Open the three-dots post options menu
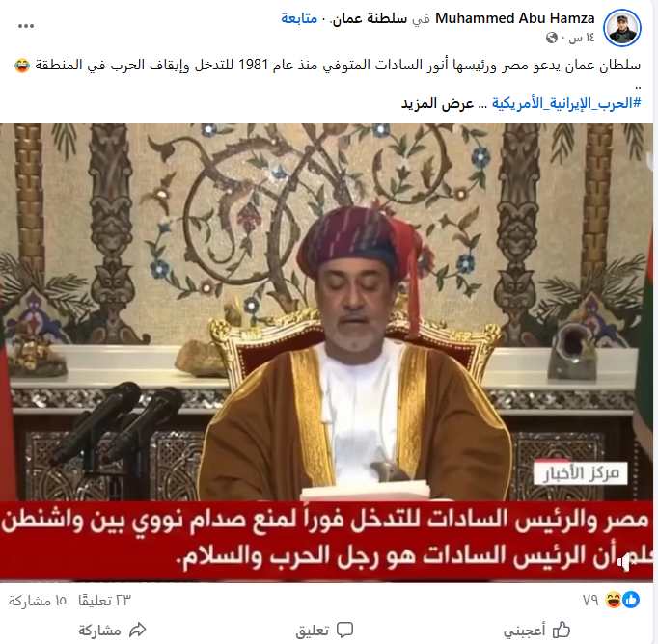 [26, 26]
